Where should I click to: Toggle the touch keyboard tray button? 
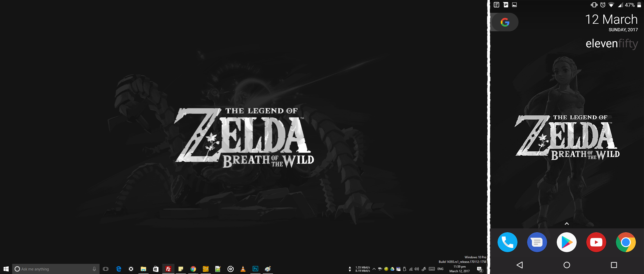click(x=432, y=269)
